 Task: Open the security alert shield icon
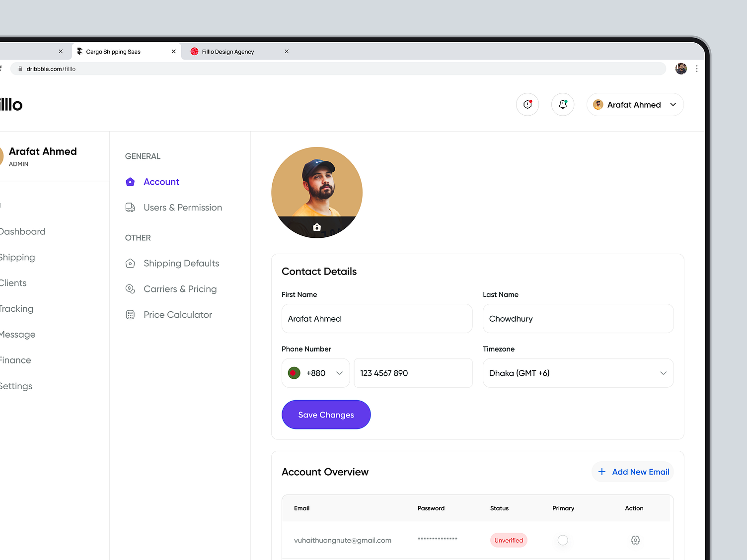tap(527, 105)
